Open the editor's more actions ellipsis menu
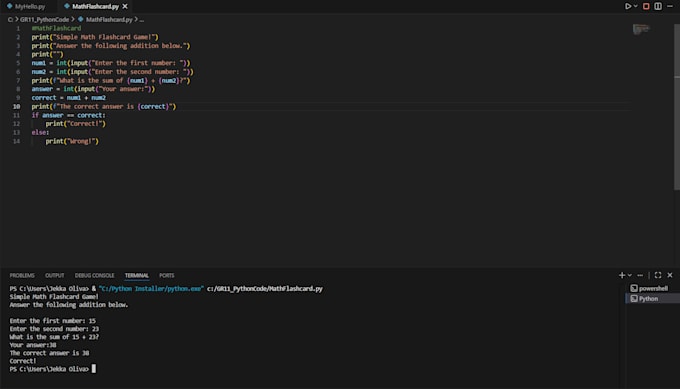 pos(670,6)
